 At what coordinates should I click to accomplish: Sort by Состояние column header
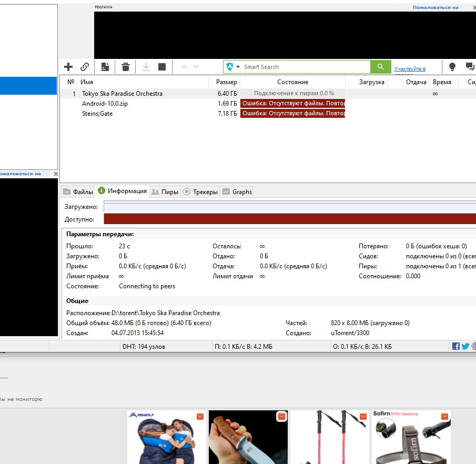coord(292,82)
